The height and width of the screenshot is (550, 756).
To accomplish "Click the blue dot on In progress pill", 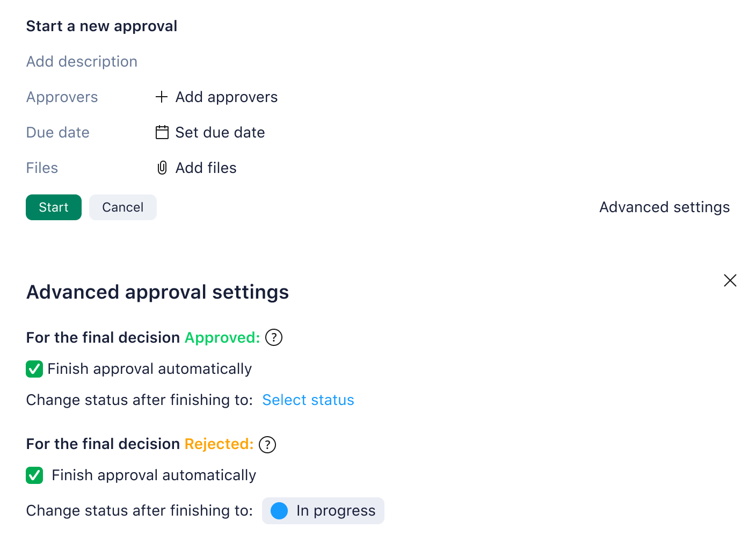I will click(x=279, y=511).
